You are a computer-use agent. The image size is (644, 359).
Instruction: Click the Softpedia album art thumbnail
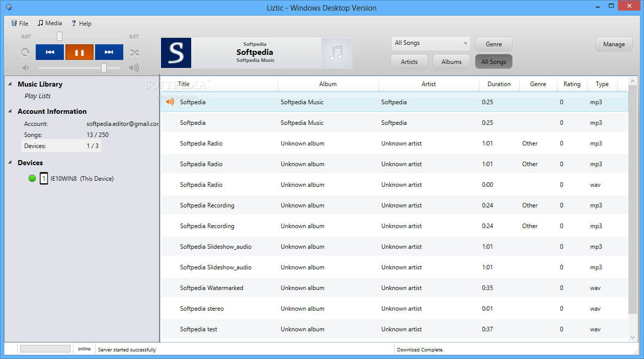tap(176, 53)
